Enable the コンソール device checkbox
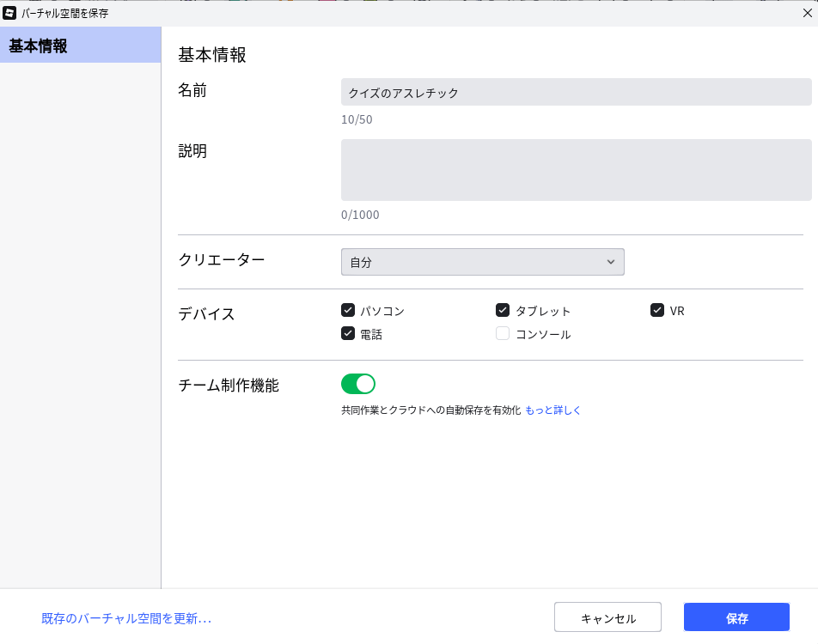The width and height of the screenshot is (818, 644). [503, 333]
